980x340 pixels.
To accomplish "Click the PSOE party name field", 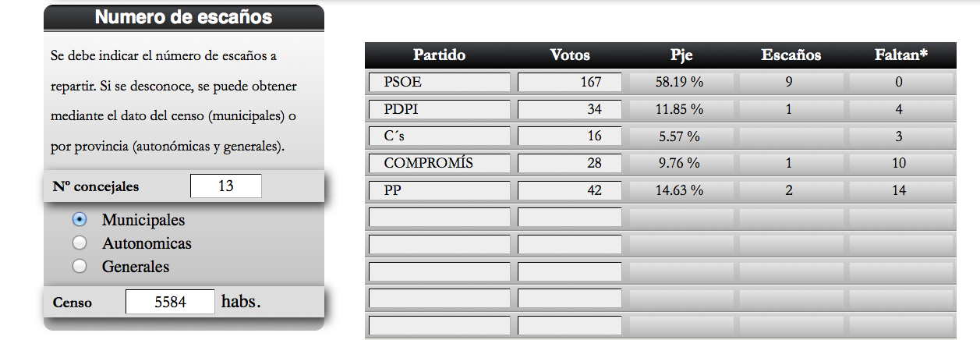I will pos(439,82).
